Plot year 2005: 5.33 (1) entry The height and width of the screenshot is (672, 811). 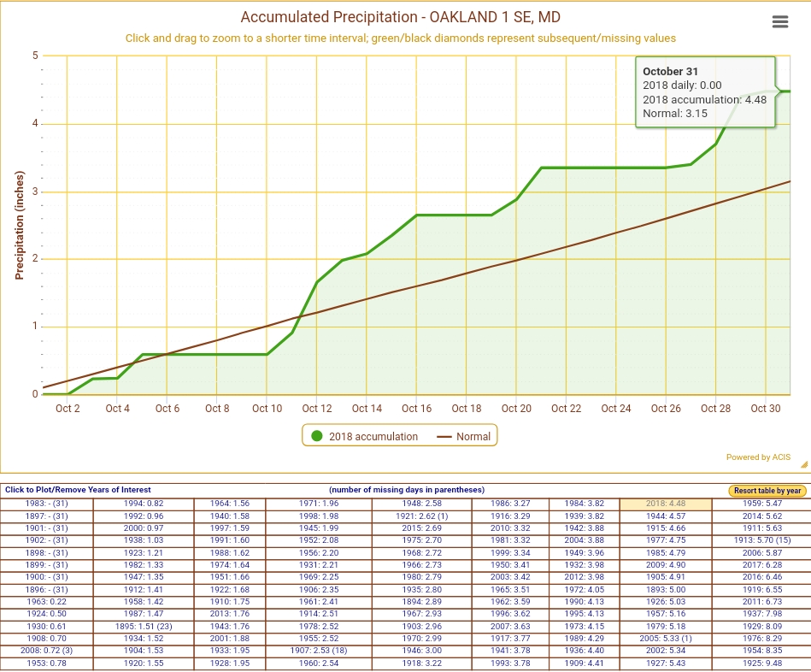[x=666, y=639]
